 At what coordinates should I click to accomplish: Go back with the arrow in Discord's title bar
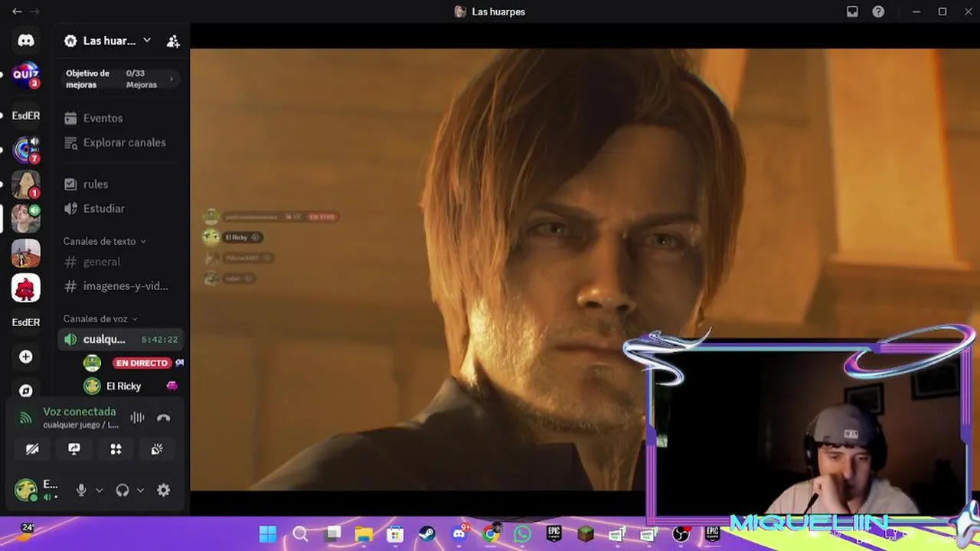click(x=17, y=11)
